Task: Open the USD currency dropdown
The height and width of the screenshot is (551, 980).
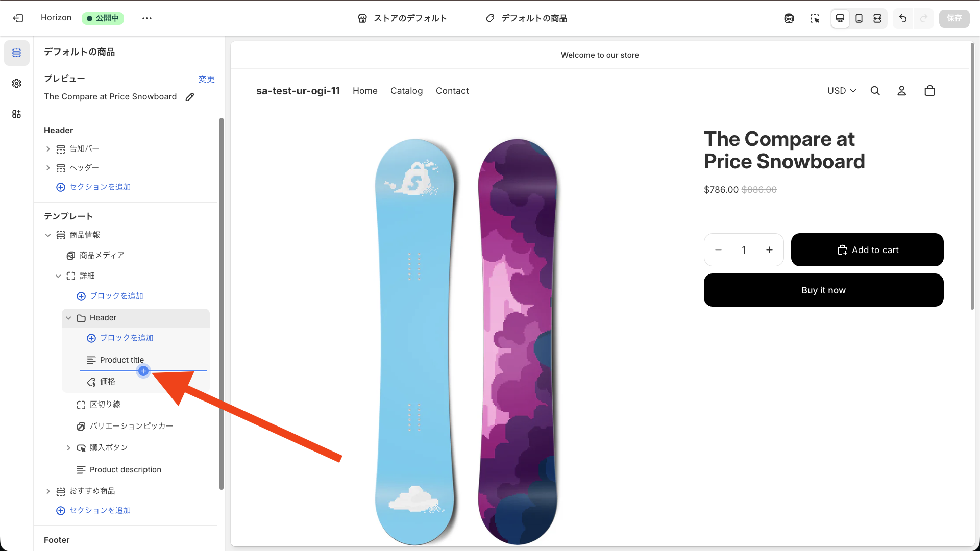Action: [x=841, y=91]
